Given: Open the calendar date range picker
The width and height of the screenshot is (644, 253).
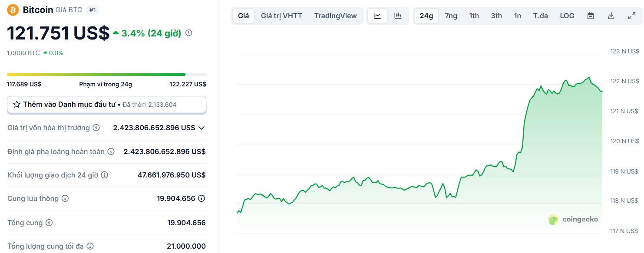Looking at the screenshot, I should (591, 16).
